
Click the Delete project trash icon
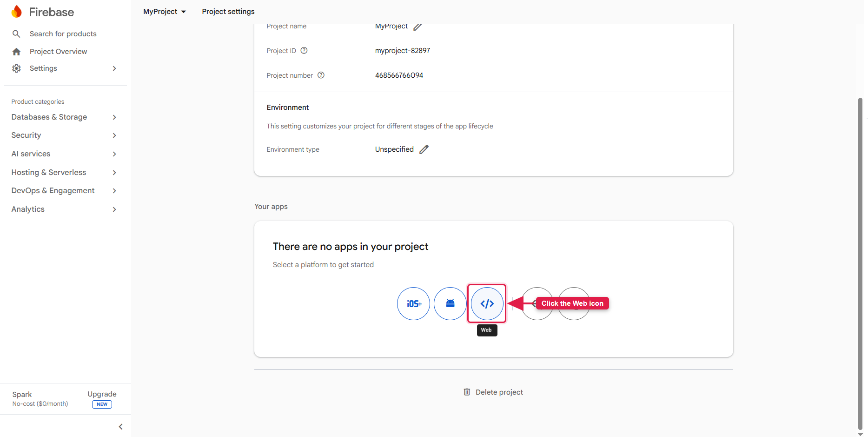[x=467, y=392]
